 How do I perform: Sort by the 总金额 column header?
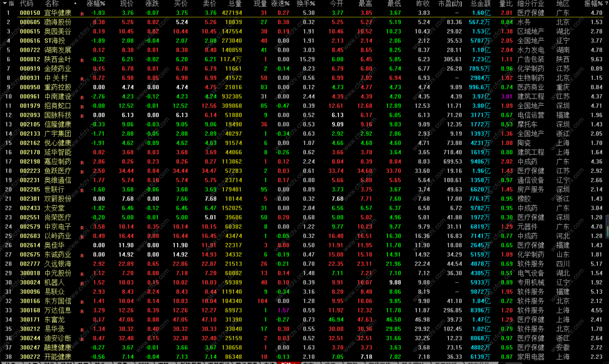[481, 4]
